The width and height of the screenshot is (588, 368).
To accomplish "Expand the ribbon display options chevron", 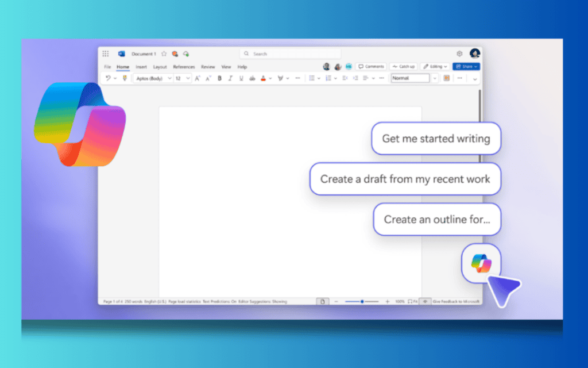I will click(x=475, y=79).
